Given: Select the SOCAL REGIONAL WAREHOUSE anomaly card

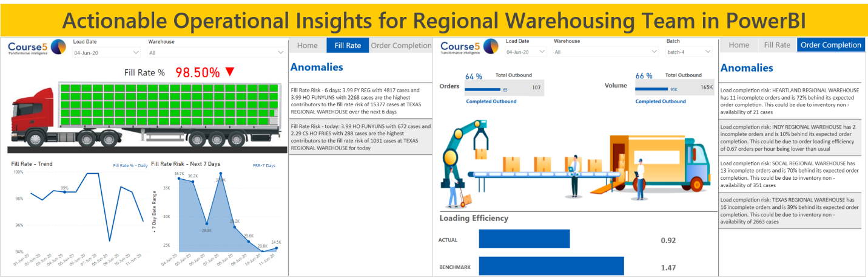Looking at the screenshot, I should click(790, 174).
